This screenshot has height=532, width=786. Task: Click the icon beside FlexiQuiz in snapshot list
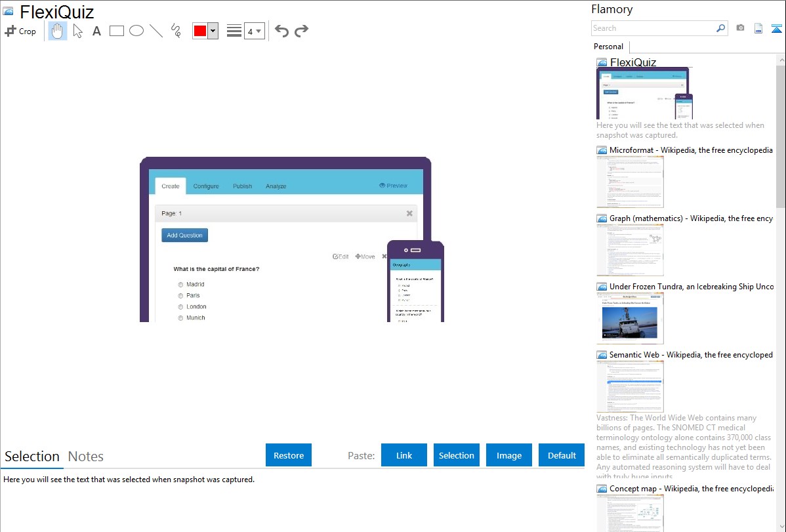tap(602, 63)
